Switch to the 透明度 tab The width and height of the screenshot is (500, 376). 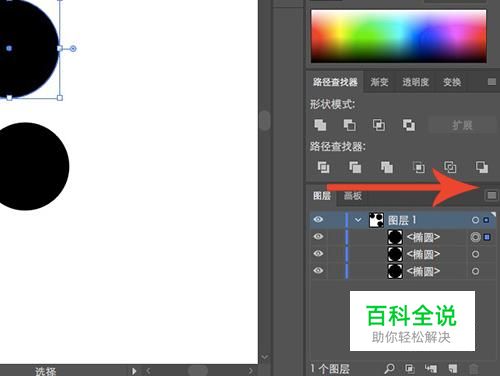click(415, 82)
